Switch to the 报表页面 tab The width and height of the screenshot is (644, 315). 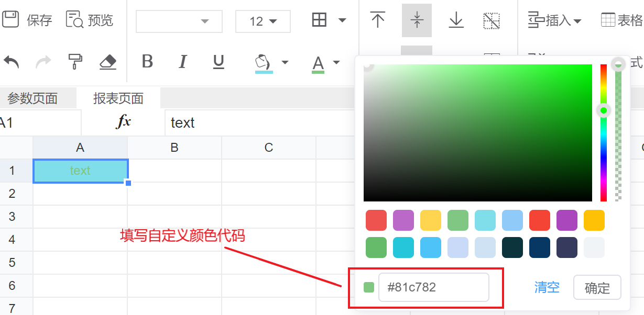[118, 98]
